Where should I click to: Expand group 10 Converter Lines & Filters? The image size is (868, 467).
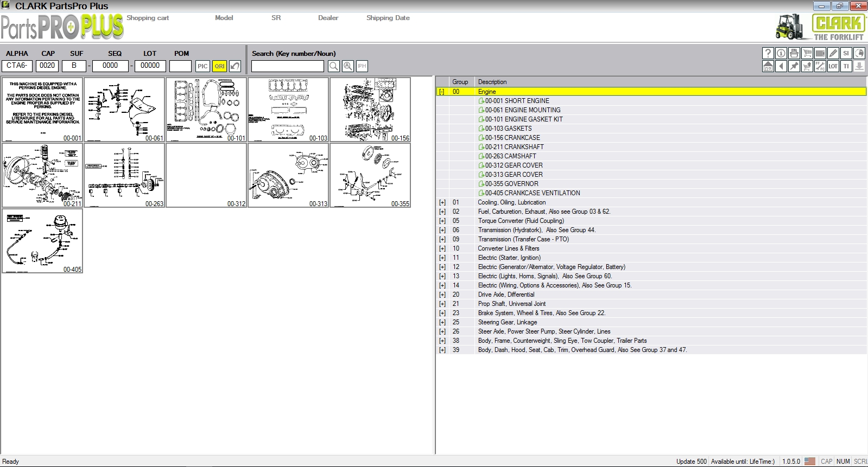tap(442, 248)
